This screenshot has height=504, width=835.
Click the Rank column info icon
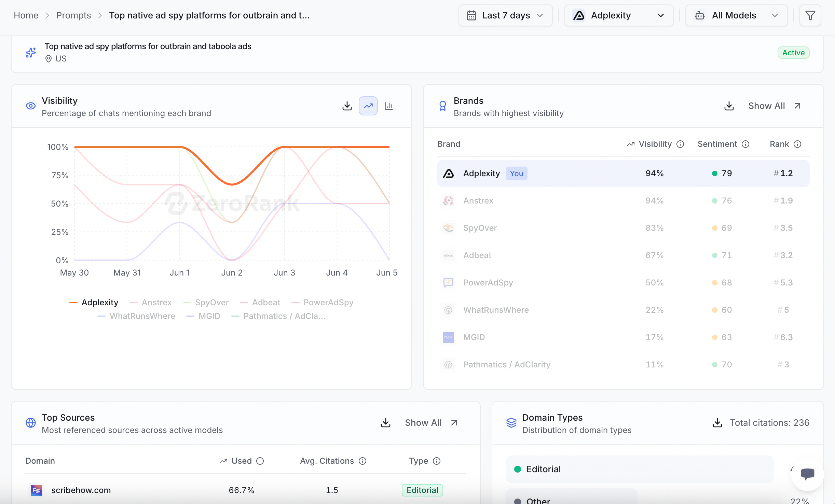click(x=797, y=144)
